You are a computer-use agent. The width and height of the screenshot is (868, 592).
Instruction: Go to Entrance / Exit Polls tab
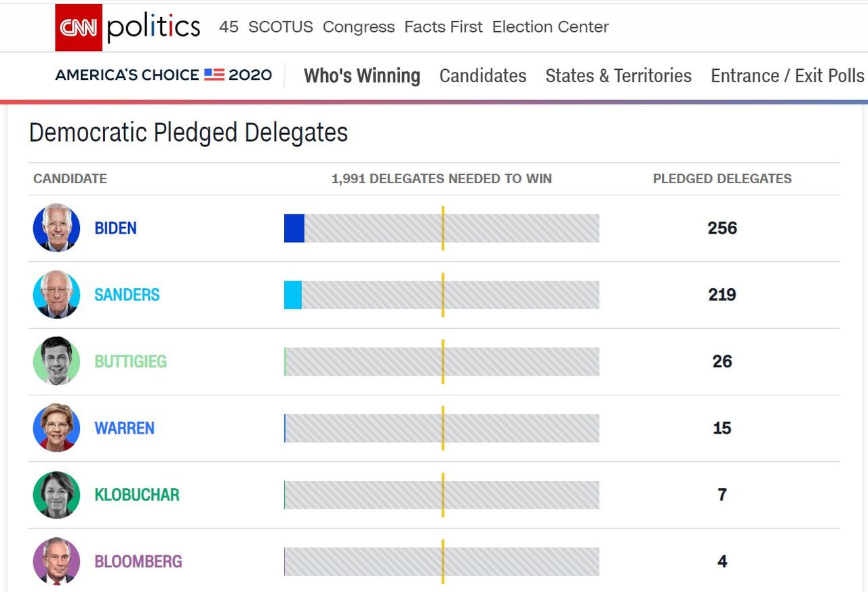(787, 75)
